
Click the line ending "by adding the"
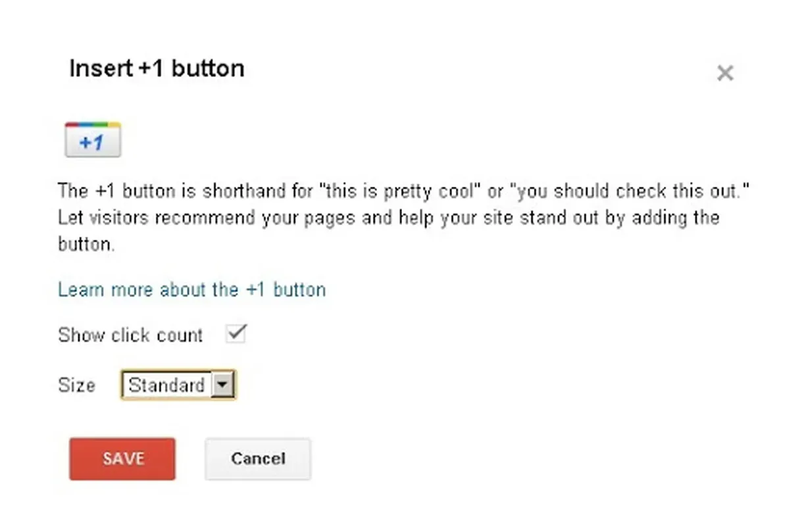coord(388,218)
